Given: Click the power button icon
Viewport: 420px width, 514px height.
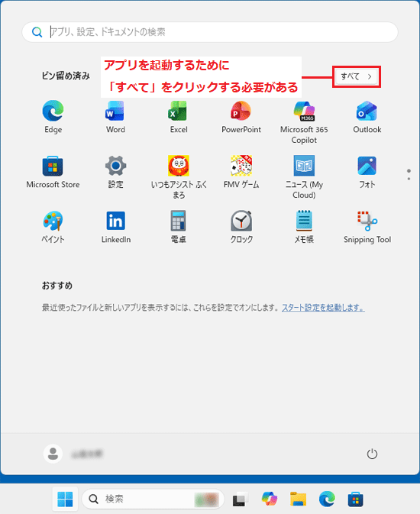Looking at the screenshot, I should (372, 454).
